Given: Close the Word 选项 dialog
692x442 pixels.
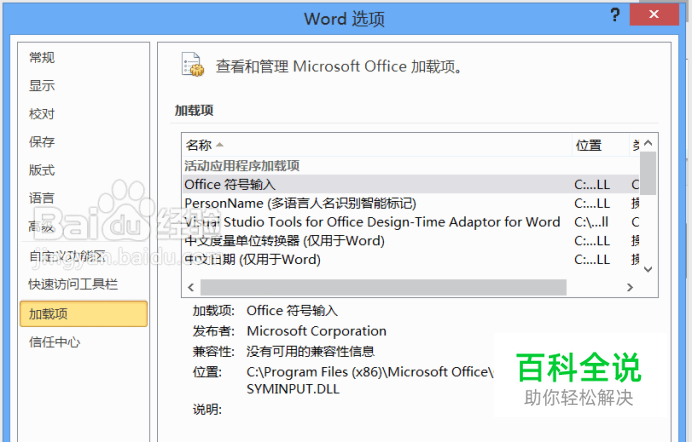Looking at the screenshot, I should pyautogui.click(x=654, y=15).
